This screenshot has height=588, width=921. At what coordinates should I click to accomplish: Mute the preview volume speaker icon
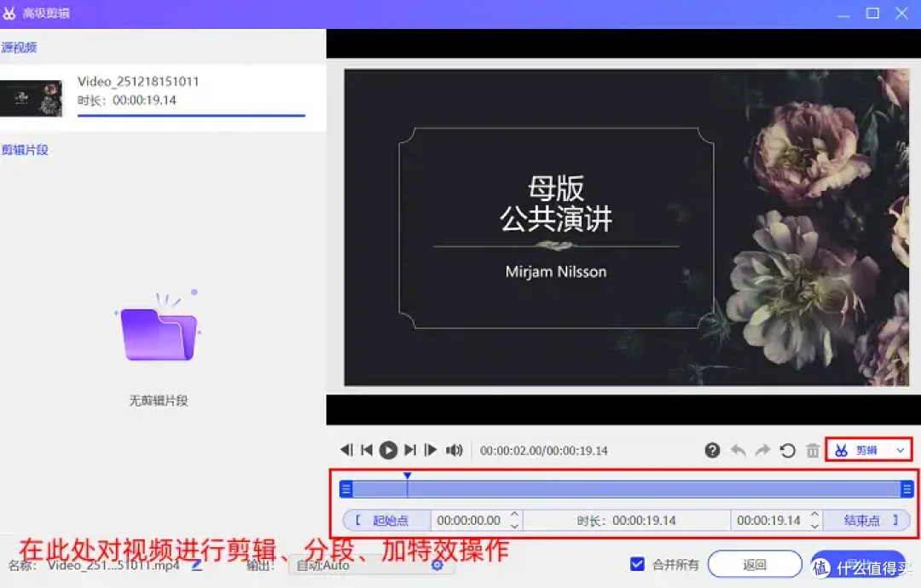pyautogui.click(x=454, y=450)
